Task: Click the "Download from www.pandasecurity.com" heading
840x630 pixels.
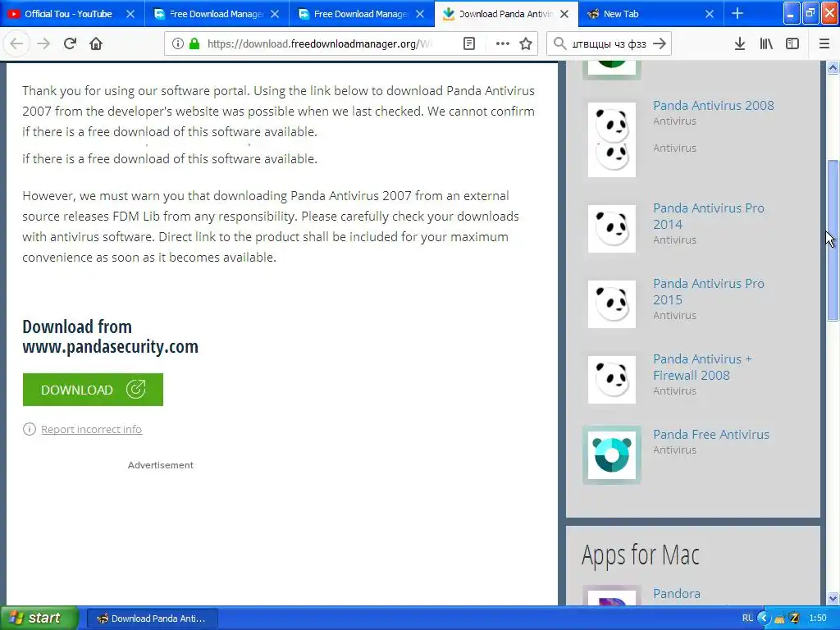Action: point(111,336)
